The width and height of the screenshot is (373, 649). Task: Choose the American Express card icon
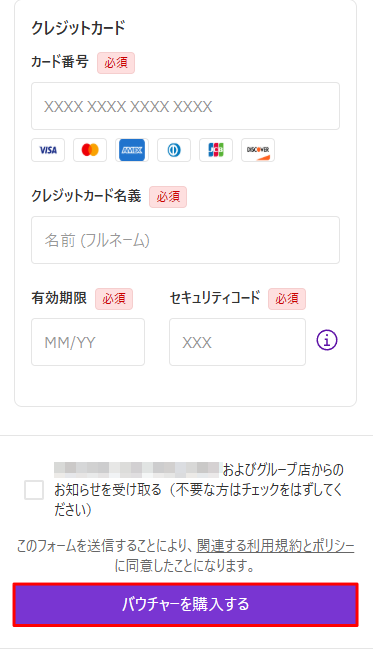coord(132,150)
